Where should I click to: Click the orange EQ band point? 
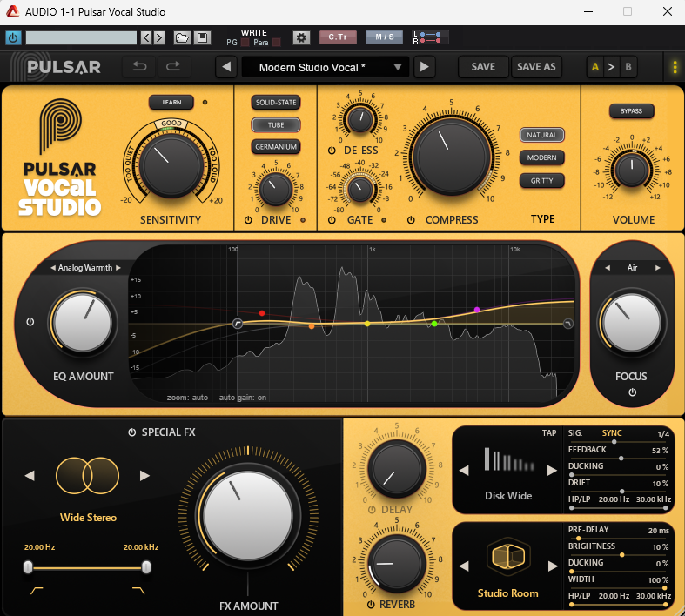coord(312,326)
